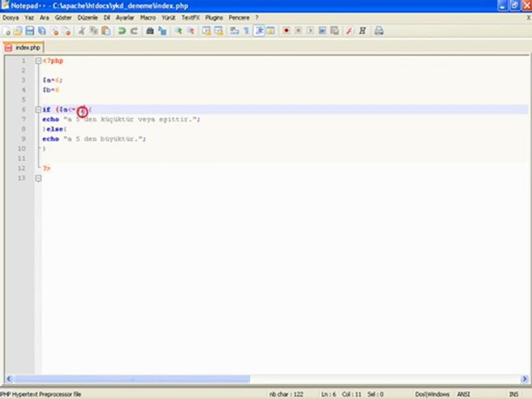Undo last edit with green arrow
The height and width of the screenshot is (399, 532).
(x=121, y=31)
